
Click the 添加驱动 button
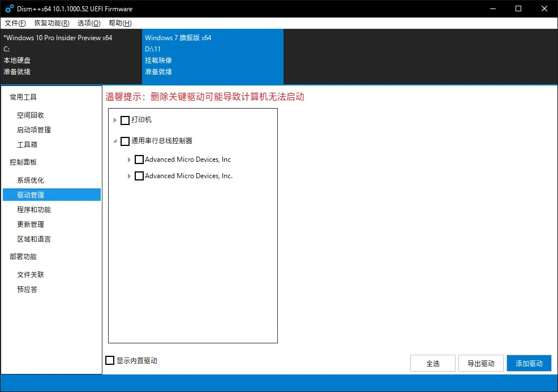point(529,363)
